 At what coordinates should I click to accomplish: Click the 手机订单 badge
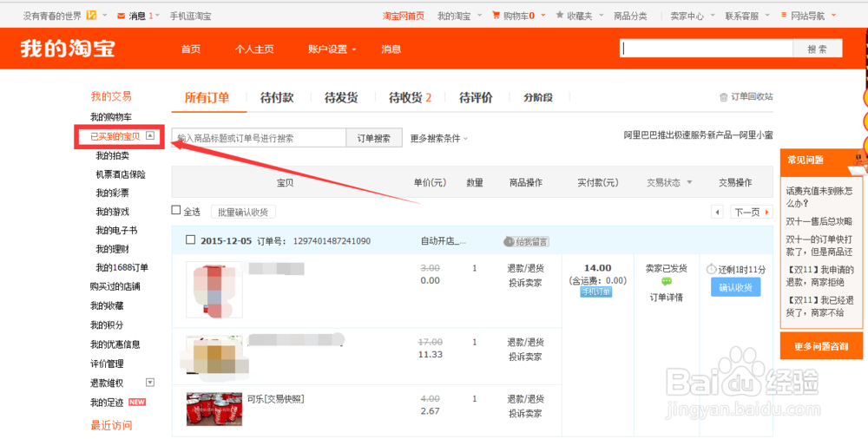596,292
